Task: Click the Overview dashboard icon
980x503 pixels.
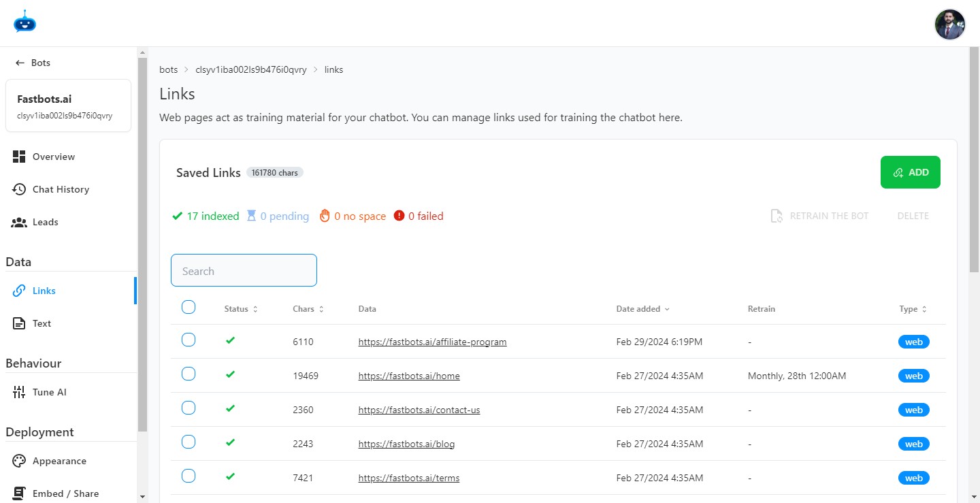Action: click(19, 157)
